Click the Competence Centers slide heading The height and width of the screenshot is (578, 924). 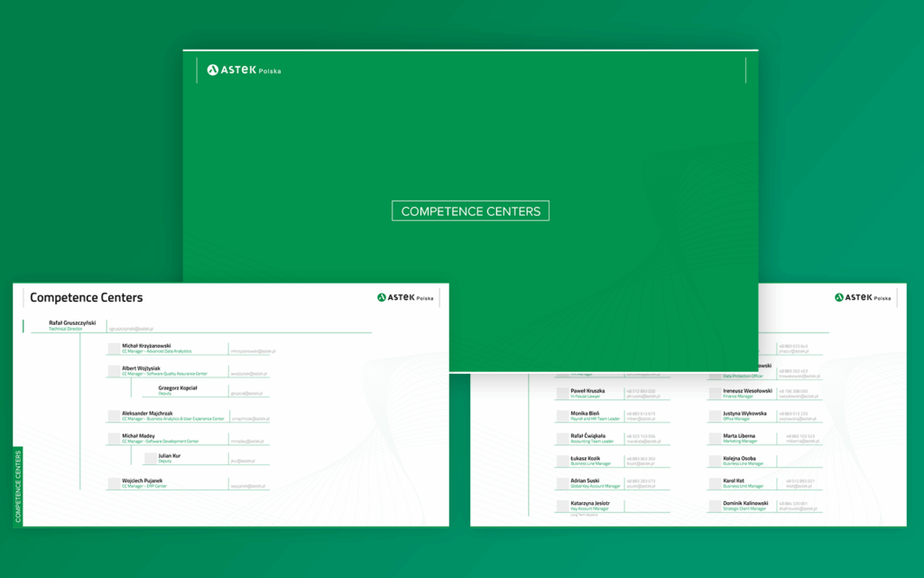(86, 297)
